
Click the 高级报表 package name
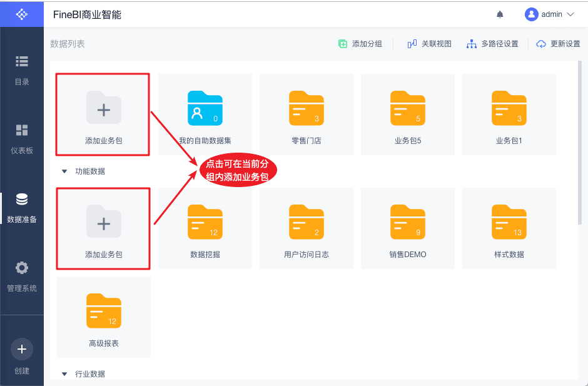(x=104, y=343)
